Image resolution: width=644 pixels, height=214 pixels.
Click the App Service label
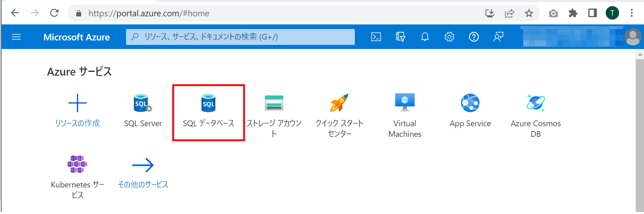[470, 123]
